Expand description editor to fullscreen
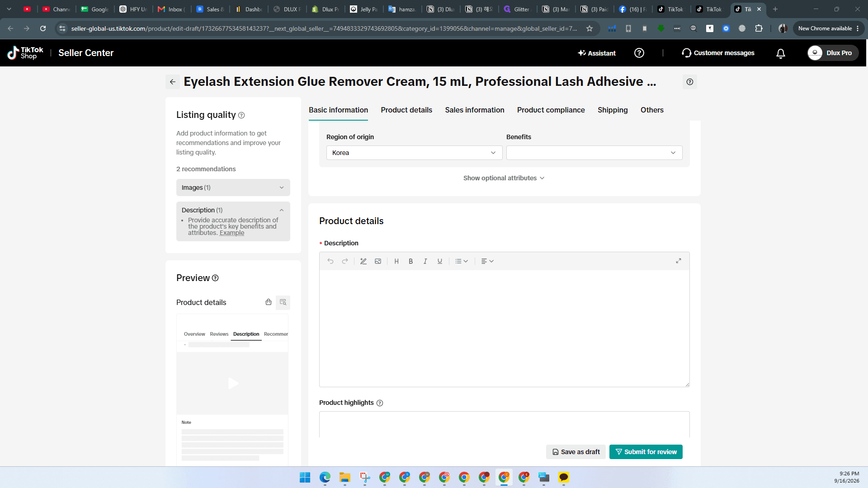868x488 pixels. tap(679, 261)
